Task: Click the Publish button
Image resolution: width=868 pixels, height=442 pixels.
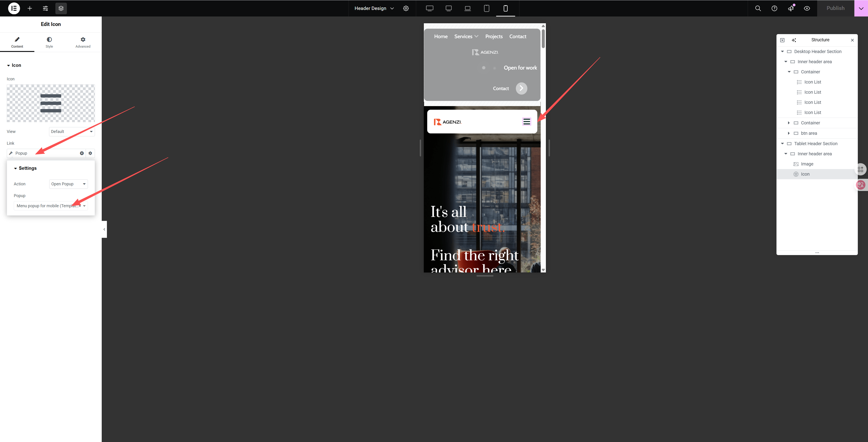Action: 835,8
